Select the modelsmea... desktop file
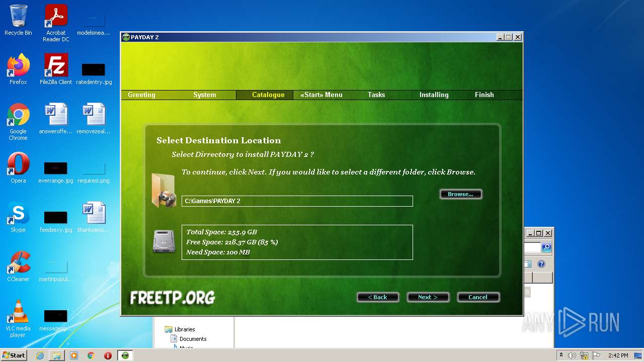The width and height of the screenshot is (644, 362). 93,23
